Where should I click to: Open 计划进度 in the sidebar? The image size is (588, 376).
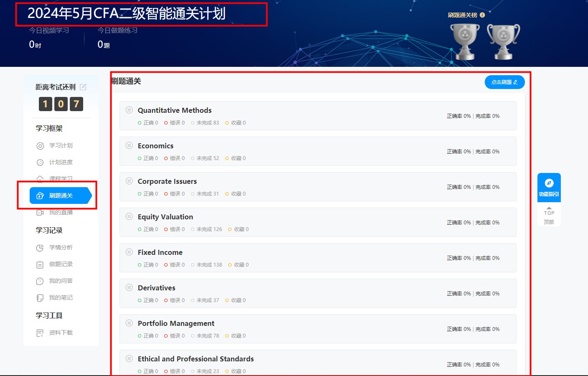(61, 162)
